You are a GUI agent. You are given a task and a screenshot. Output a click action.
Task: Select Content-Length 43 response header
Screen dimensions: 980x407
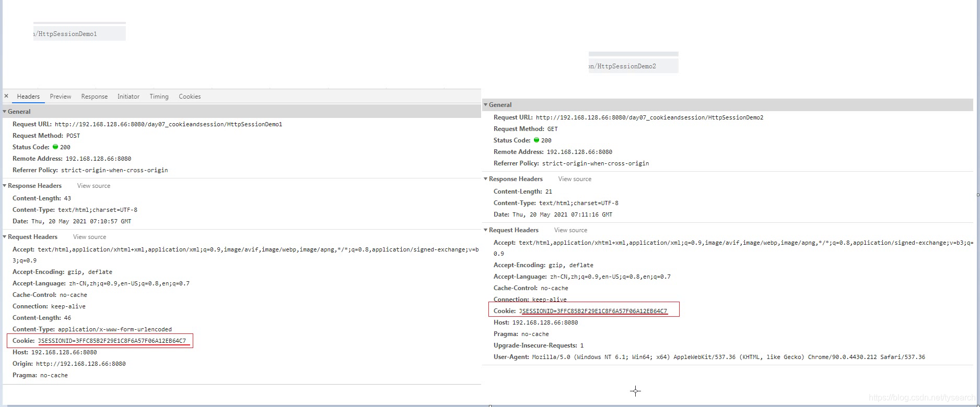[42, 198]
